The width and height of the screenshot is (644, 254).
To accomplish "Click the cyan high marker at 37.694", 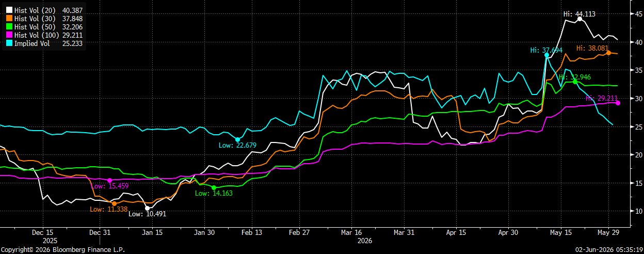I will pos(546,55).
